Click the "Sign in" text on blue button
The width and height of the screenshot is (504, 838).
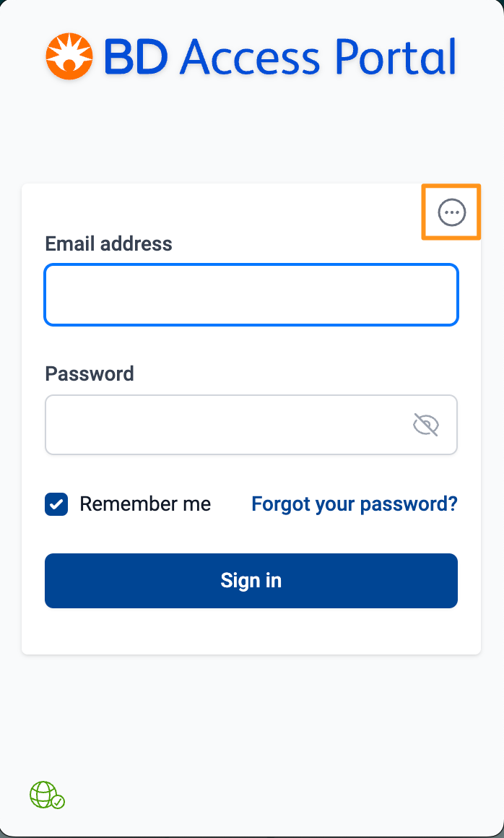point(251,581)
